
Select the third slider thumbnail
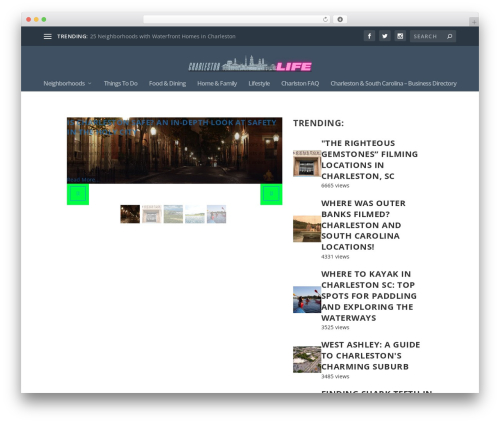[x=173, y=214]
